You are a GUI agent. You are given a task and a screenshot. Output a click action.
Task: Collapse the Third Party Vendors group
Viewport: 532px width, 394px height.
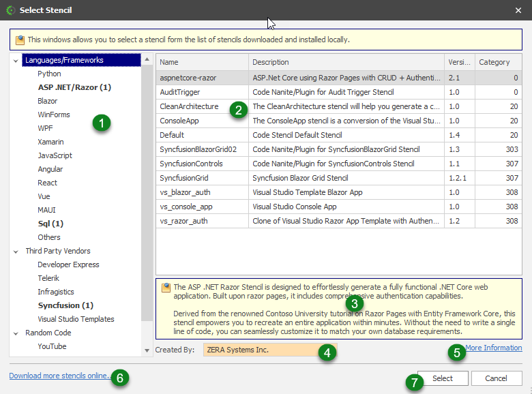[x=16, y=251]
